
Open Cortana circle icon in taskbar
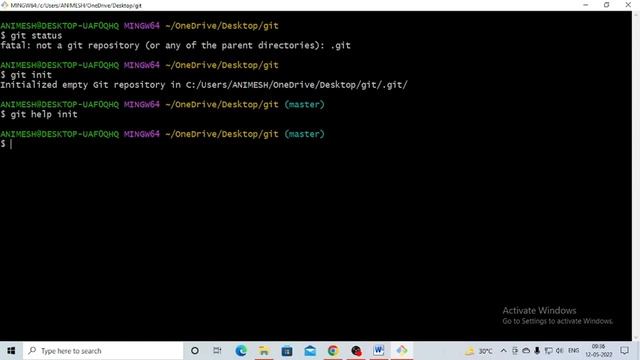(195, 351)
